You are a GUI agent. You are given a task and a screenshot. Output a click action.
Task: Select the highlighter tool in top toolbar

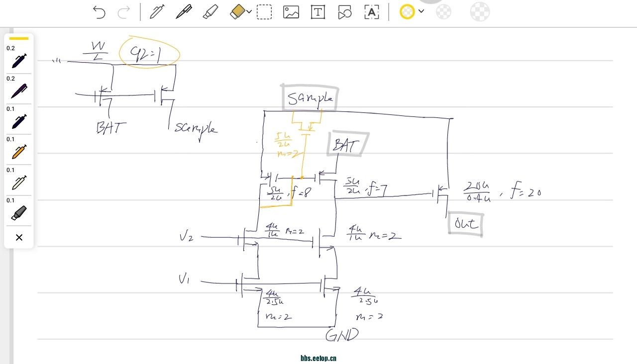click(211, 12)
